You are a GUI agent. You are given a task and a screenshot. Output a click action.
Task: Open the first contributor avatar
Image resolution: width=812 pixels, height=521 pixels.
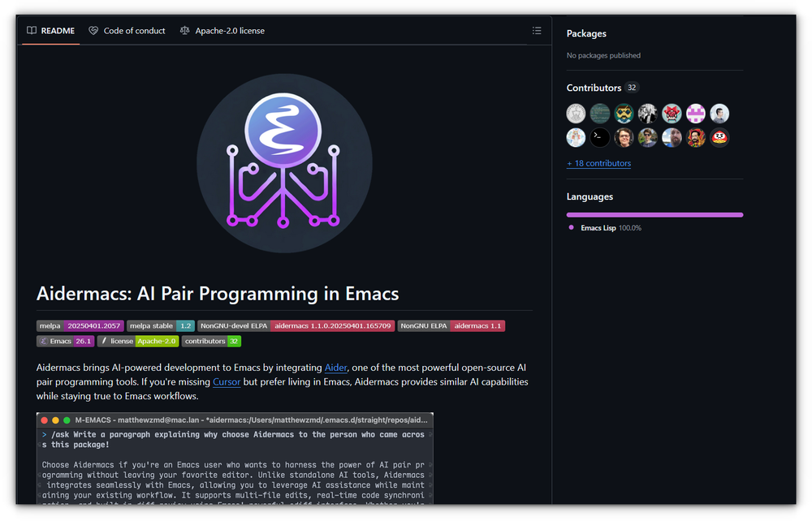576,113
